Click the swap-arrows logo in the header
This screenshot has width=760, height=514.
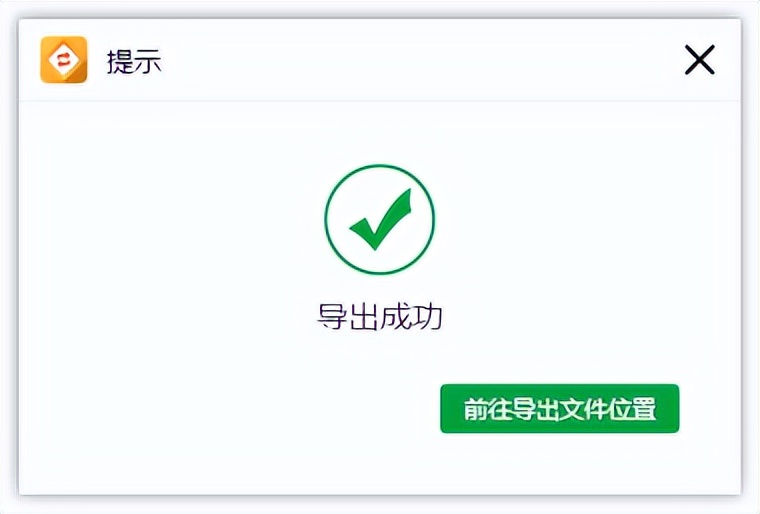(x=63, y=61)
